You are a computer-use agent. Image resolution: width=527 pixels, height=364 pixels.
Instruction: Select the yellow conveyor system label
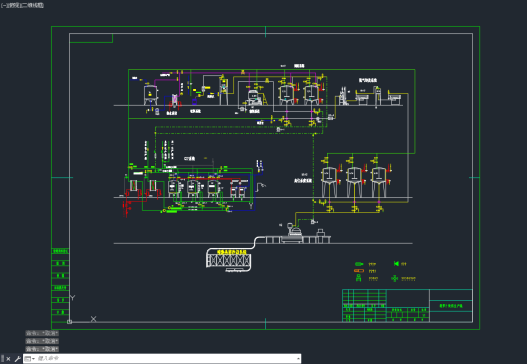click(x=232, y=251)
